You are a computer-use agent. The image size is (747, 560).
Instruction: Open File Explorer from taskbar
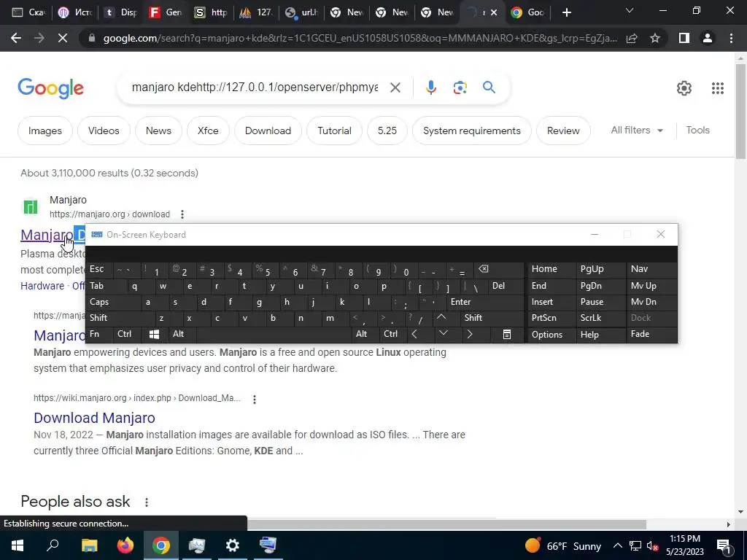point(89,545)
